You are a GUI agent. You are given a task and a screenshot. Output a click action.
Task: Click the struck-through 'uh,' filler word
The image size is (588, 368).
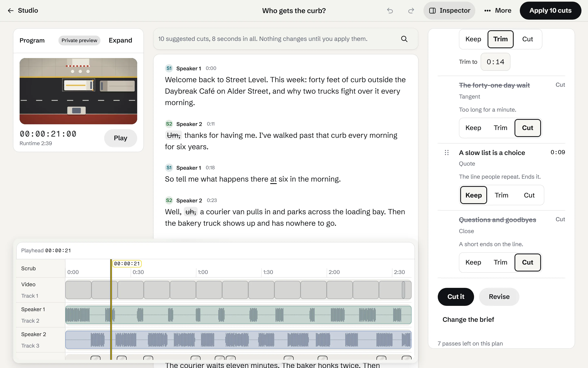click(x=191, y=212)
